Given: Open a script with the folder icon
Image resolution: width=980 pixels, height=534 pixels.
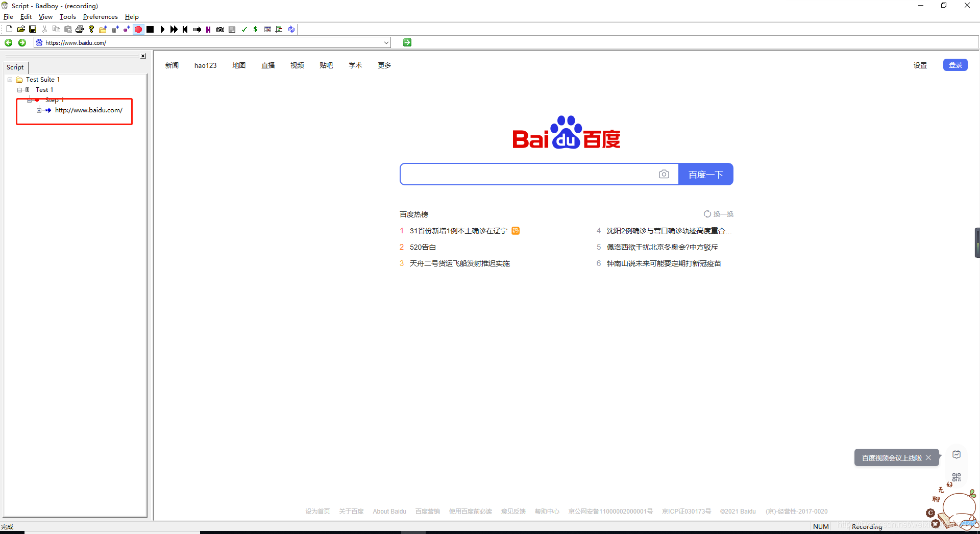Looking at the screenshot, I should tap(21, 30).
